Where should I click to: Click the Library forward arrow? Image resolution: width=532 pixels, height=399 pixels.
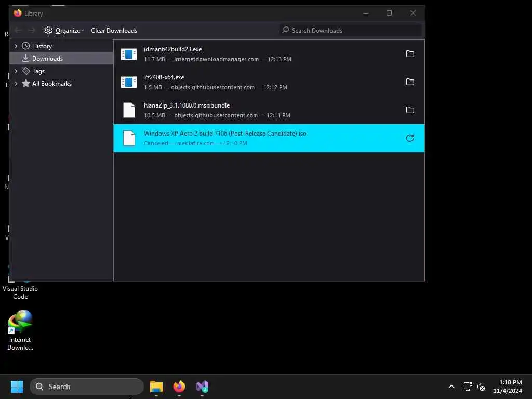click(32, 31)
